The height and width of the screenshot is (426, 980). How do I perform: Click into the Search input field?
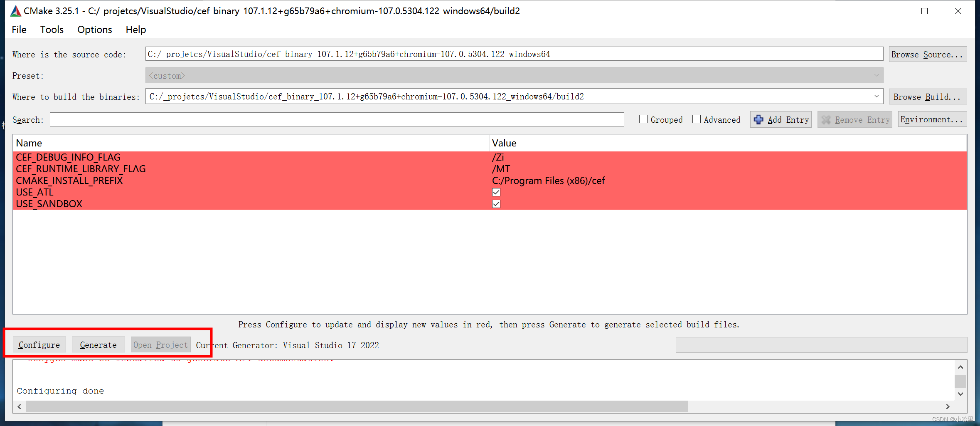pos(337,119)
